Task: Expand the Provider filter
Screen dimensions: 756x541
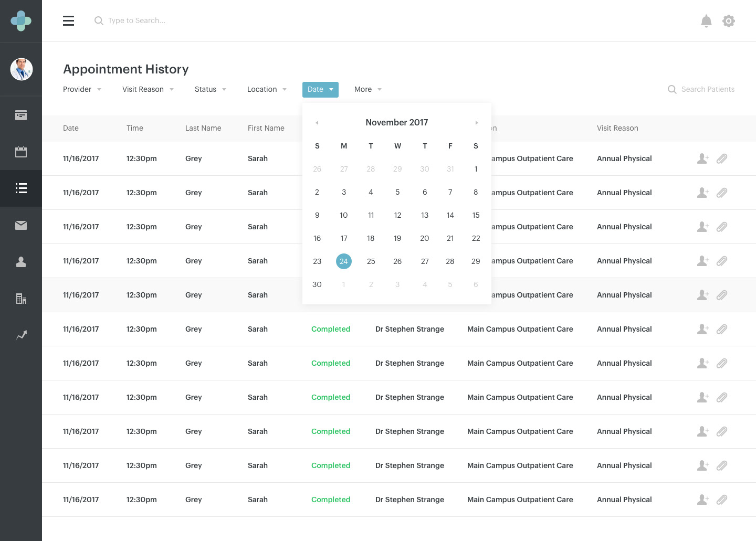Action: [x=82, y=89]
